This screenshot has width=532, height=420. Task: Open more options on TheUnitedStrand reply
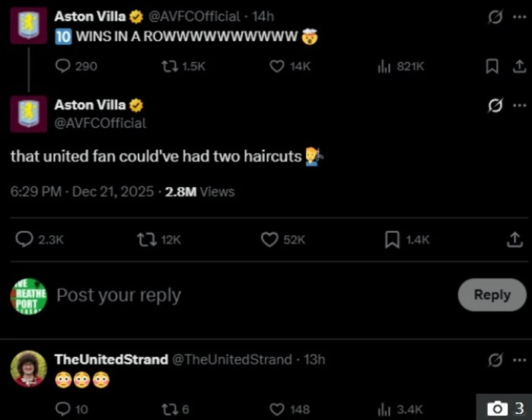coord(519,359)
